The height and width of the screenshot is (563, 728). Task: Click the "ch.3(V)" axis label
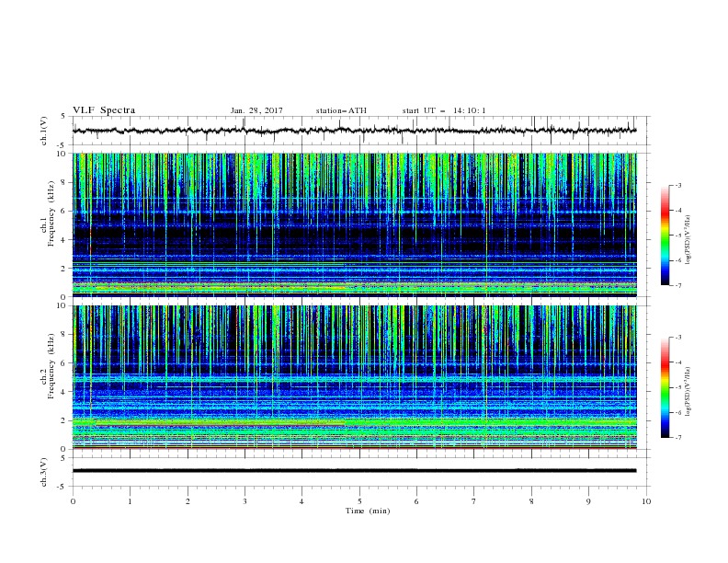click(x=44, y=472)
